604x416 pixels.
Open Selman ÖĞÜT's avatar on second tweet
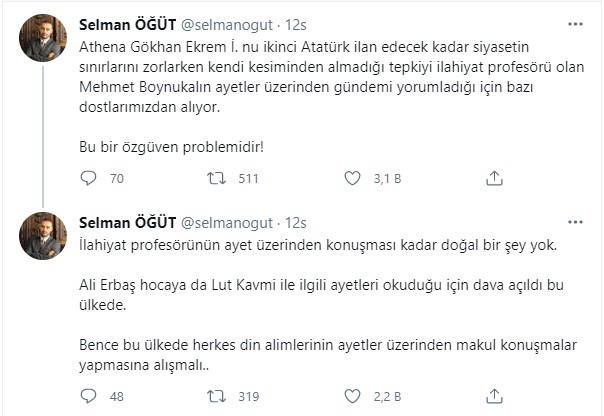click(43, 237)
